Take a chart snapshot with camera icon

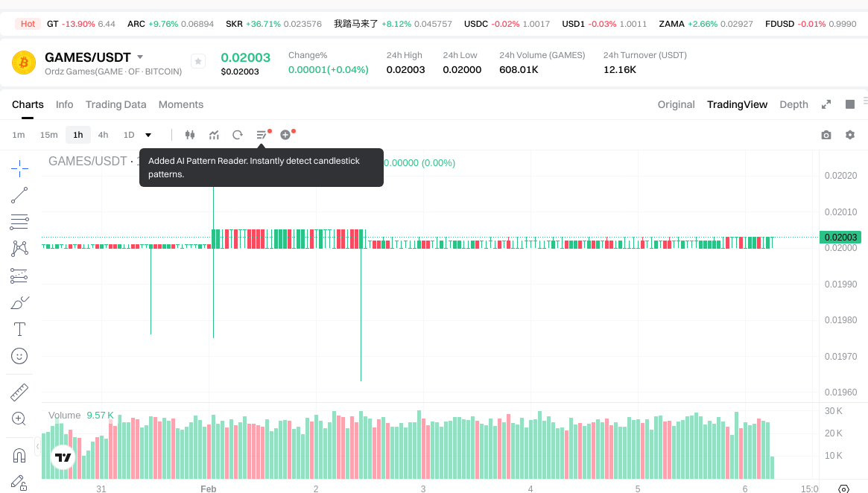tap(826, 135)
